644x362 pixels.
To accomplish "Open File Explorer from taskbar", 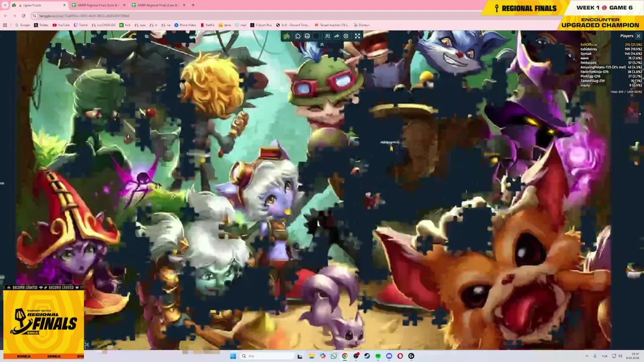I will (x=311, y=356).
